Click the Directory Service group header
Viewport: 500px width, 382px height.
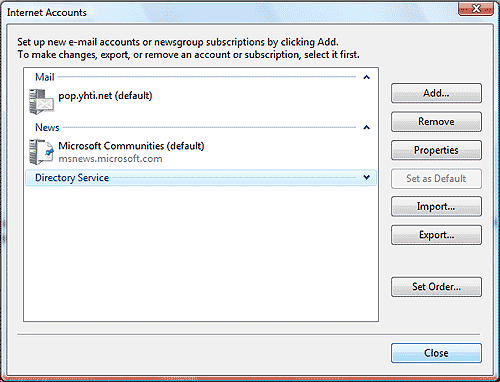click(x=201, y=178)
